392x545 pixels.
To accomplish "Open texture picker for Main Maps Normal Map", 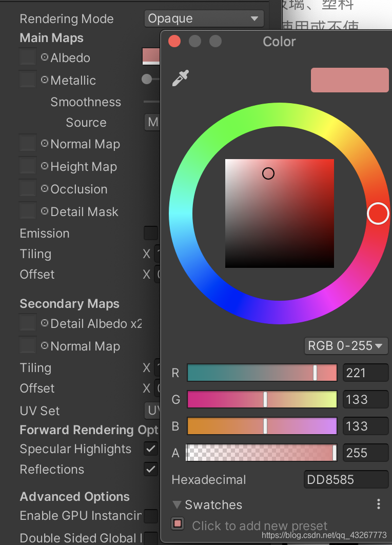I will pyautogui.click(x=44, y=144).
